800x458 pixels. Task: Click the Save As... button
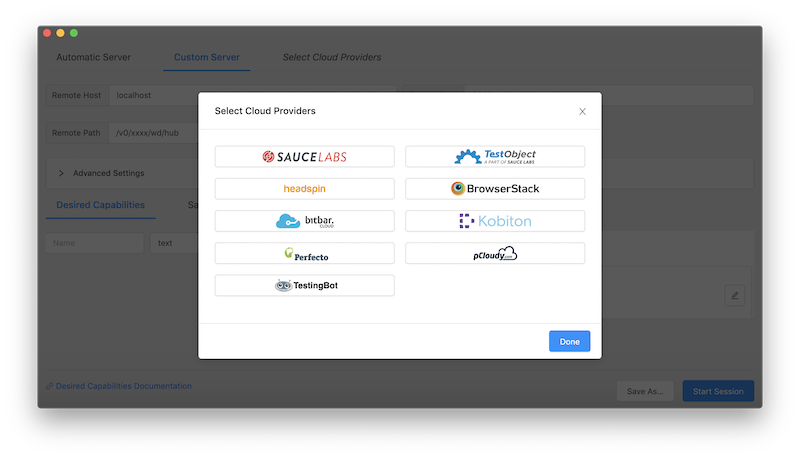pos(645,391)
